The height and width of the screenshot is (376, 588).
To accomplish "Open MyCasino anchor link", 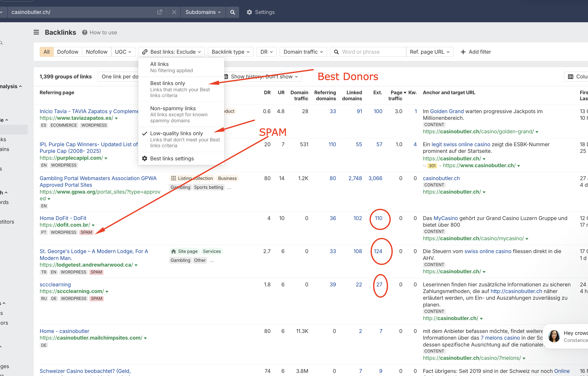I will coord(445,218).
